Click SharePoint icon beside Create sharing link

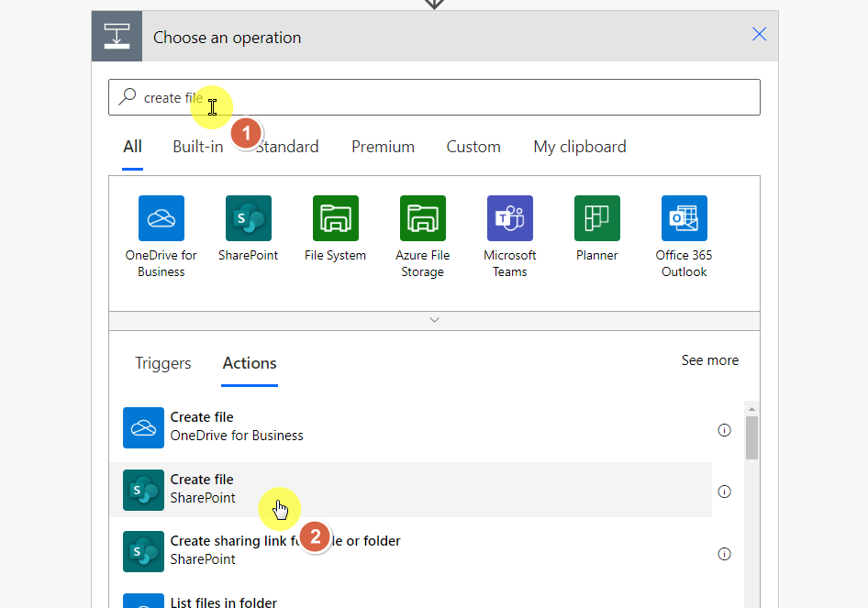(143, 551)
